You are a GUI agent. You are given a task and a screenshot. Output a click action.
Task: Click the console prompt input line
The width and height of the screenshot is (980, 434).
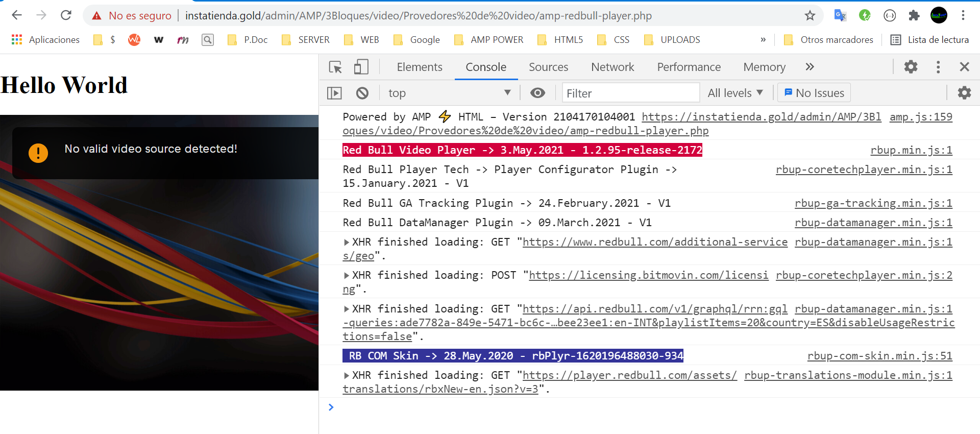coord(648,407)
